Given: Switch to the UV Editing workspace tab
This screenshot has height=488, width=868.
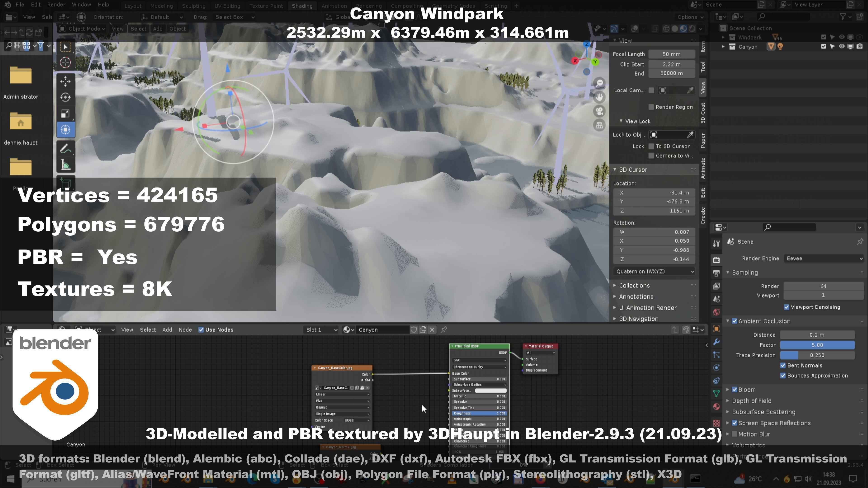Looking at the screenshot, I should pyautogui.click(x=227, y=6).
